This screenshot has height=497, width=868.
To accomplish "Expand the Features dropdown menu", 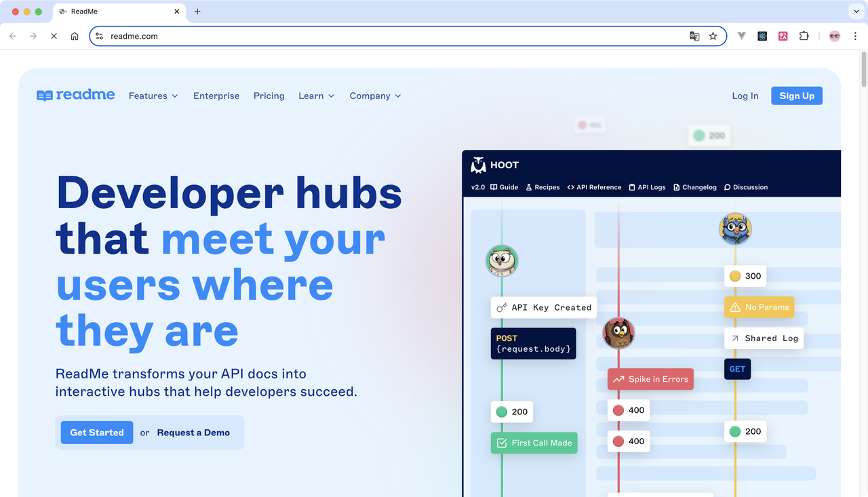I will (153, 96).
